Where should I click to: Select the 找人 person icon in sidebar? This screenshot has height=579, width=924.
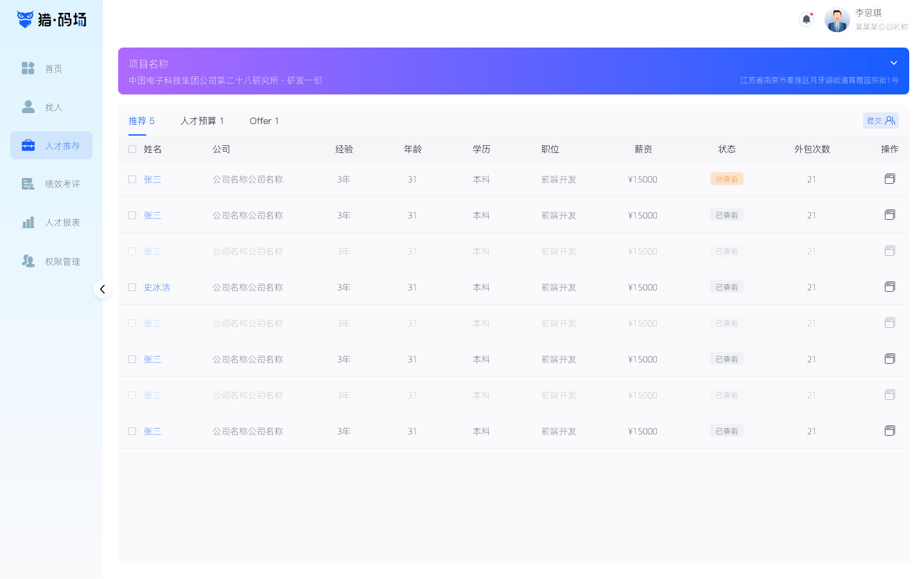click(x=28, y=107)
